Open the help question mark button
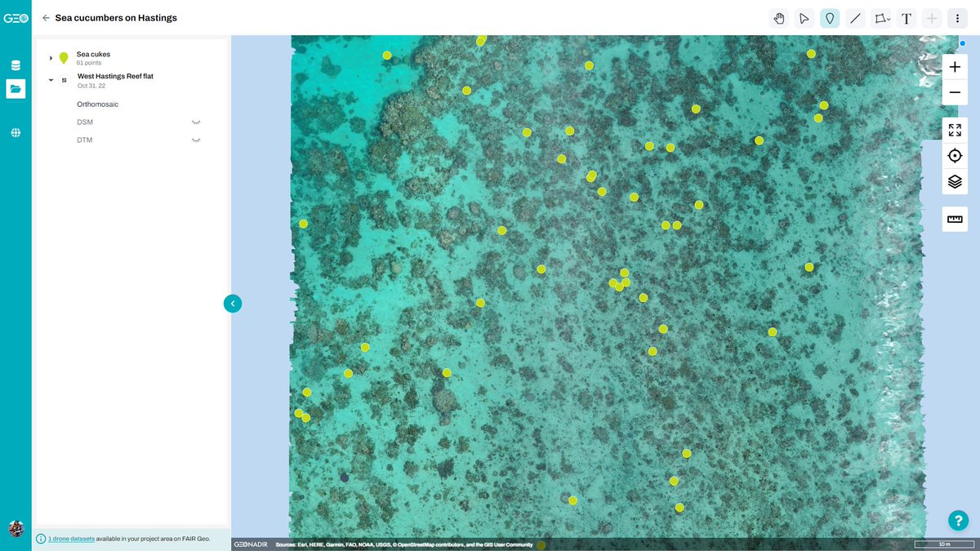This screenshot has width=980, height=551. point(958,520)
